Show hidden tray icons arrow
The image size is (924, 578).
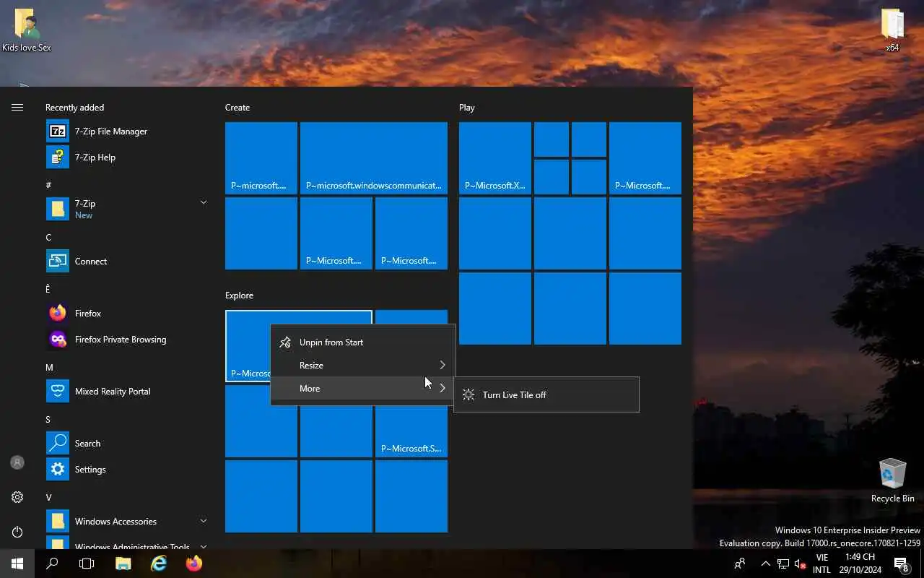[766, 564]
